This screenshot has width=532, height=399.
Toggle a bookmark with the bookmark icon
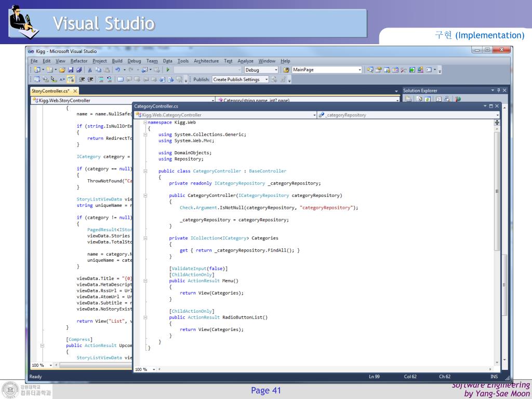click(121, 79)
